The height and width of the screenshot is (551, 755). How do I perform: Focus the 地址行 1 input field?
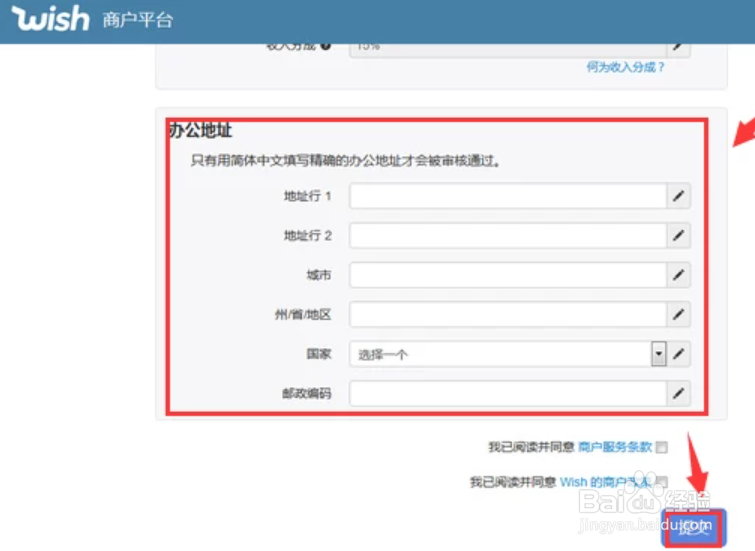coord(508,196)
